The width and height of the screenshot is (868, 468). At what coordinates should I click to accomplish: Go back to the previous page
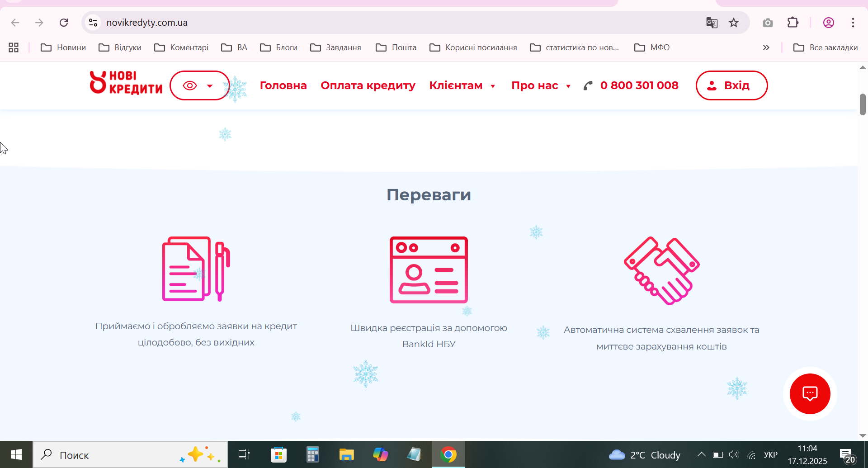[15, 23]
